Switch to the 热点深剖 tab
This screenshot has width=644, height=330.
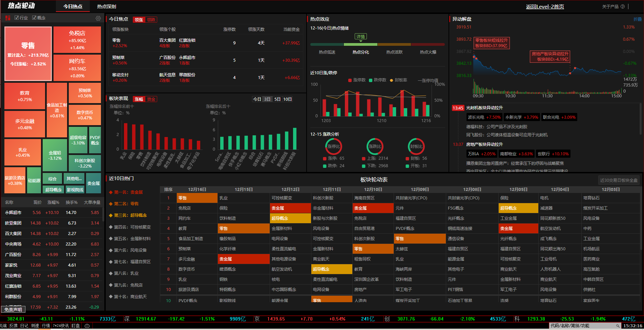coord(106,6)
